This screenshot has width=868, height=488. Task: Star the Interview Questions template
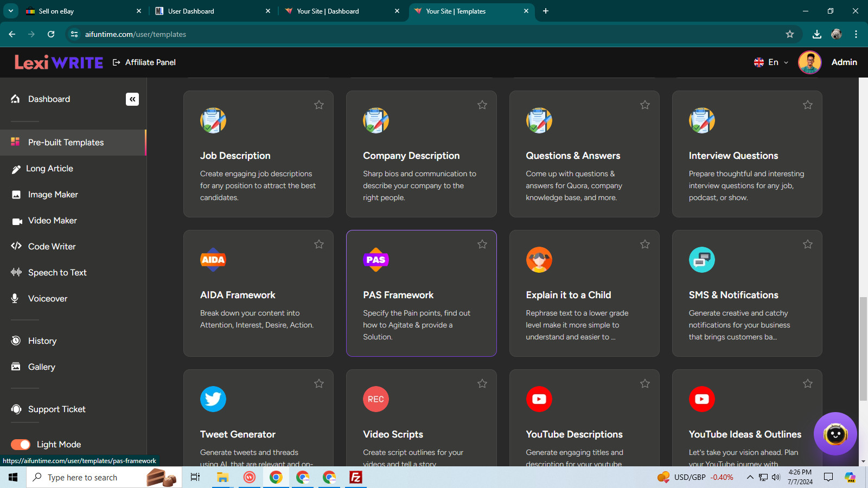pyautogui.click(x=808, y=105)
